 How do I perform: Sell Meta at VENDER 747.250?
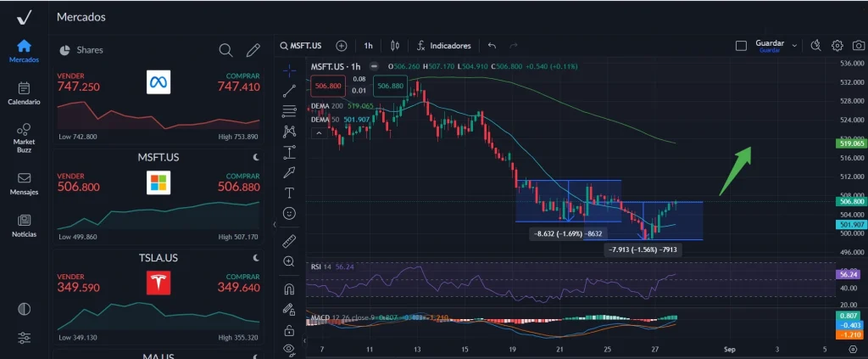[x=78, y=82]
